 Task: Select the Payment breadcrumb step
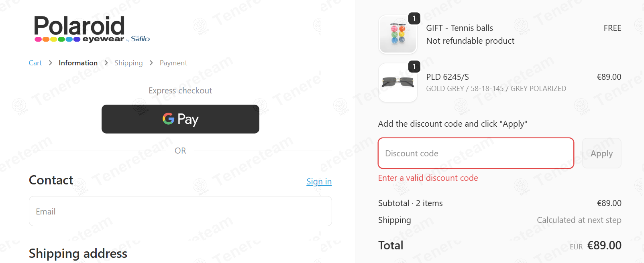pyautogui.click(x=173, y=63)
